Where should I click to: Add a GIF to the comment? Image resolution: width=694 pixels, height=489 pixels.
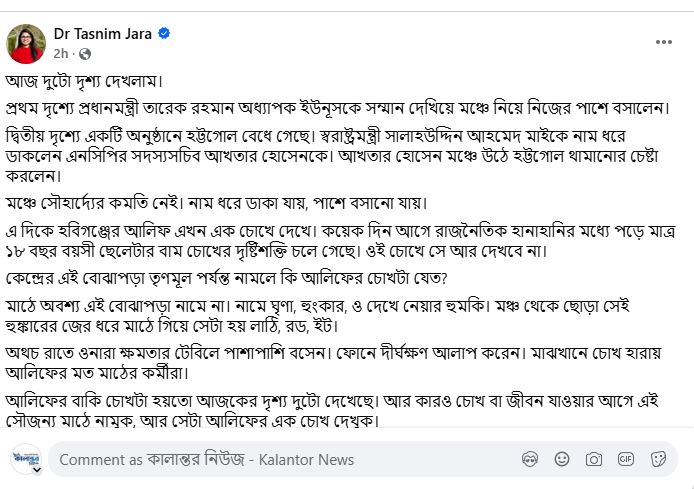[625, 459]
